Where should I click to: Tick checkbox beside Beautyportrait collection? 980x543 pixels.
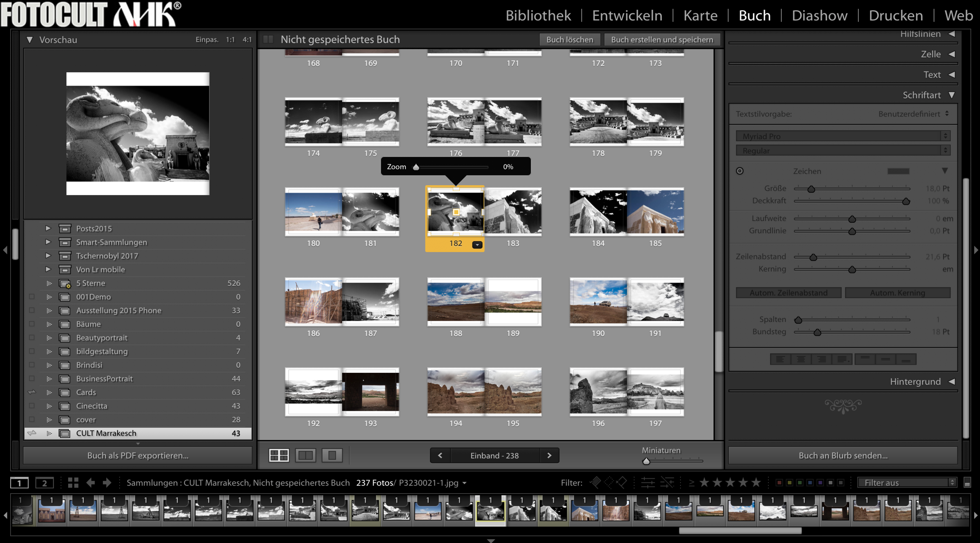click(x=32, y=337)
